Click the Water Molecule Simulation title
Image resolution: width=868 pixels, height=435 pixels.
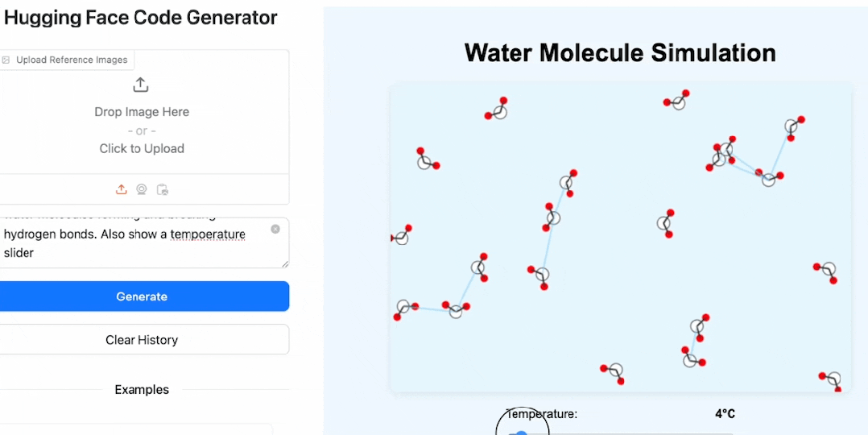[620, 53]
